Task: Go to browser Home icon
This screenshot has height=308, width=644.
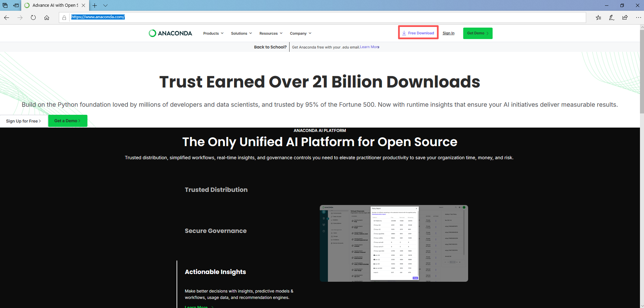Action: (x=47, y=18)
